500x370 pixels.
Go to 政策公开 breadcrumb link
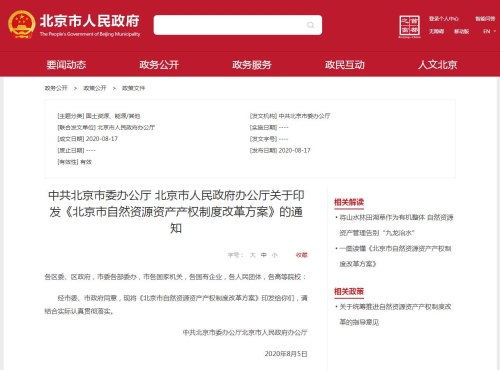pos(95,88)
